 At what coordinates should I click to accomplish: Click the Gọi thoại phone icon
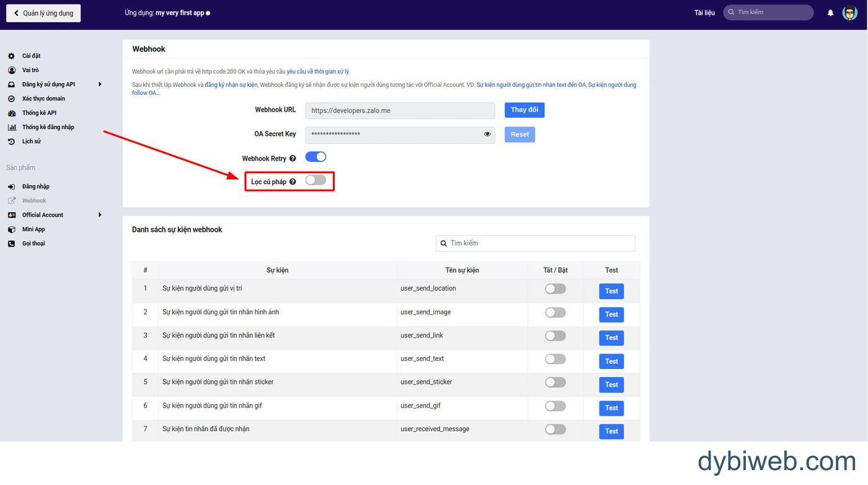pos(11,244)
